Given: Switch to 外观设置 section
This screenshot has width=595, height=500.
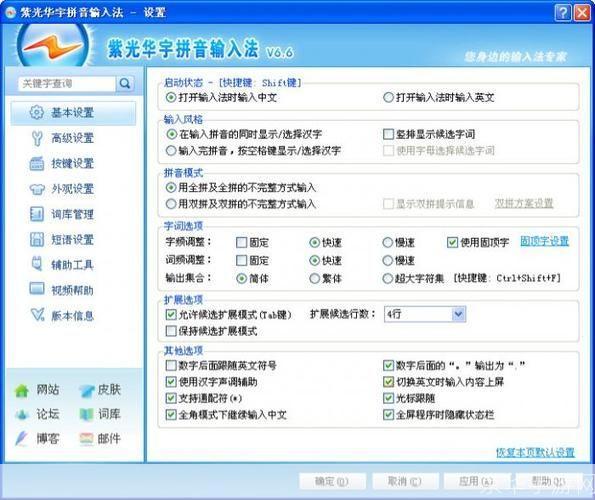Looking at the screenshot, I should 73,189.
